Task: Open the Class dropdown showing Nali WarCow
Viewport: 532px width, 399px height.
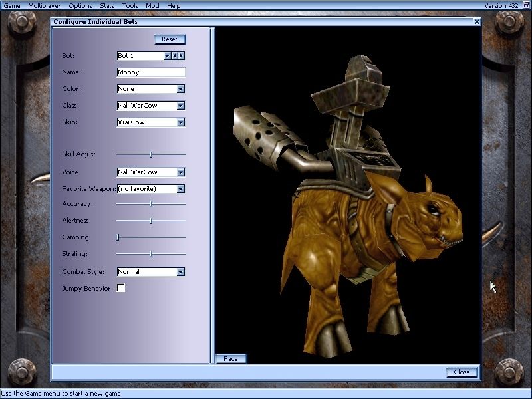Action: coord(180,106)
